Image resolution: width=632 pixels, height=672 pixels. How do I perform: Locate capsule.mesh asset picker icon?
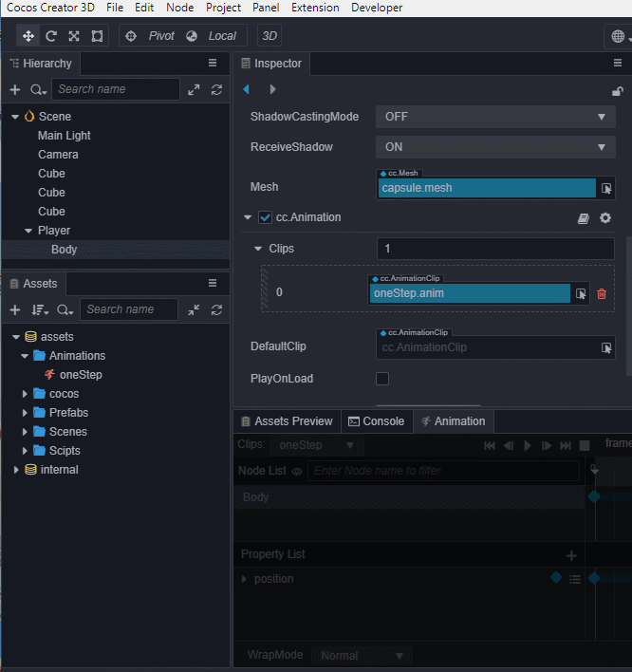click(606, 188)
